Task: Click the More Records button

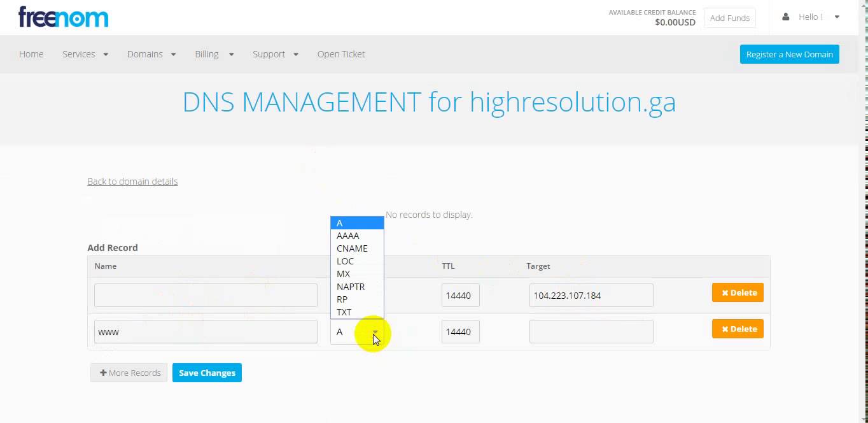Action: point(129,373)
